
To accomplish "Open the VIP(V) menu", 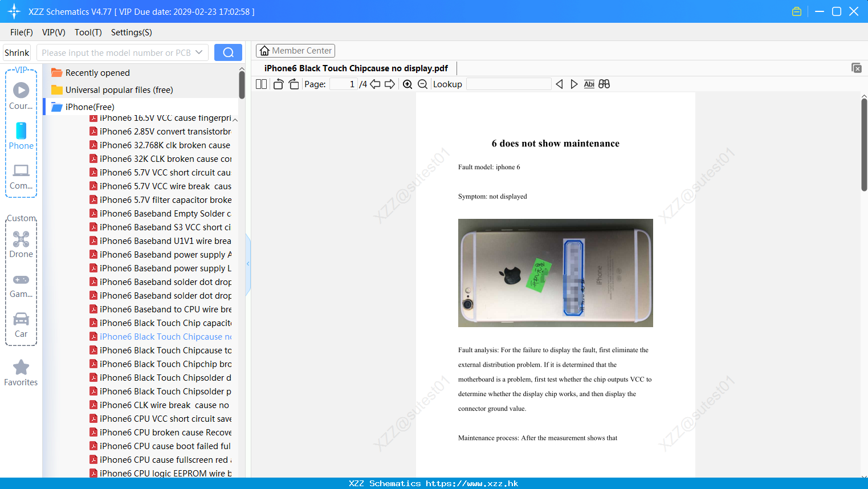I will [x=54, y=32].
